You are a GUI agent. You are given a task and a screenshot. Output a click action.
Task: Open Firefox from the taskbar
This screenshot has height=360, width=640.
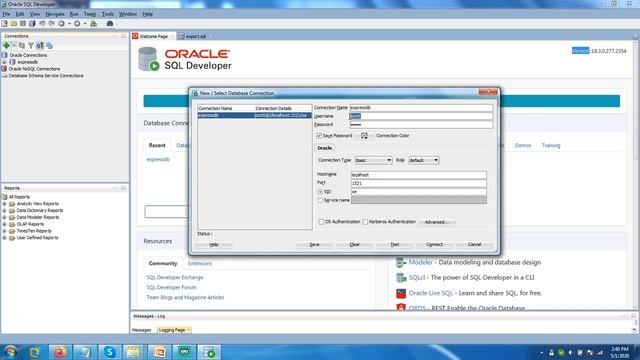(x=60, y=352)
